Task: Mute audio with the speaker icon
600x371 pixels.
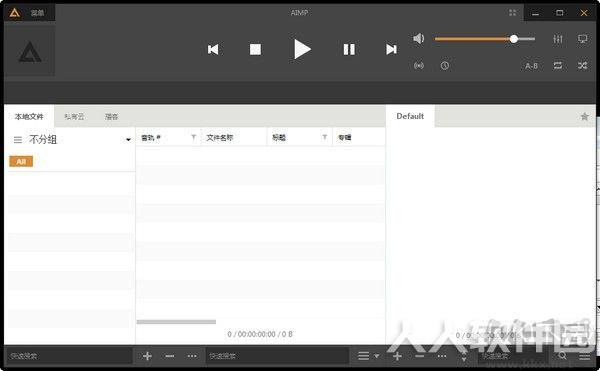Action: coord(419,39)
